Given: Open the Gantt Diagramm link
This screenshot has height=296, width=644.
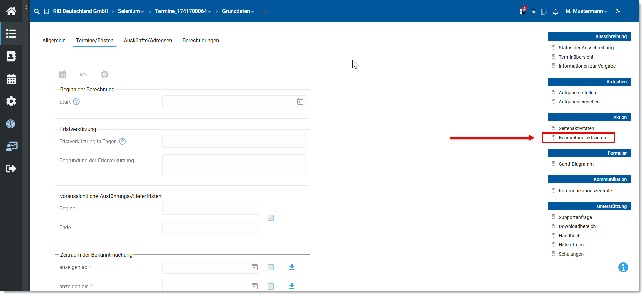Looking at the screenshot, I should click(576, 164).
